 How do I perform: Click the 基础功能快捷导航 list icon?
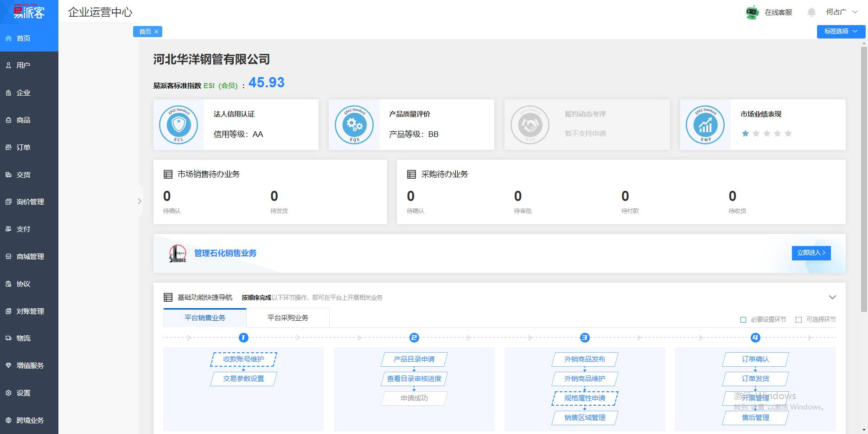coord(168,298)
